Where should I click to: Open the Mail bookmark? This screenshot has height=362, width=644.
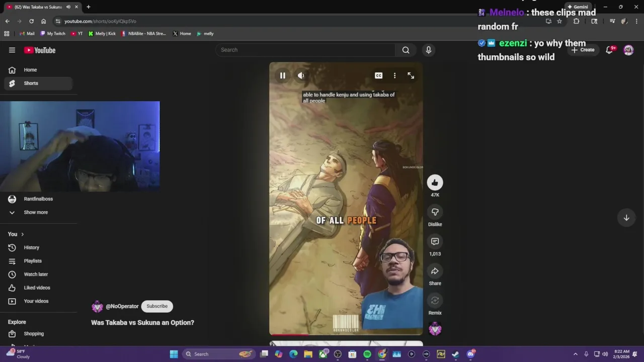27,34
